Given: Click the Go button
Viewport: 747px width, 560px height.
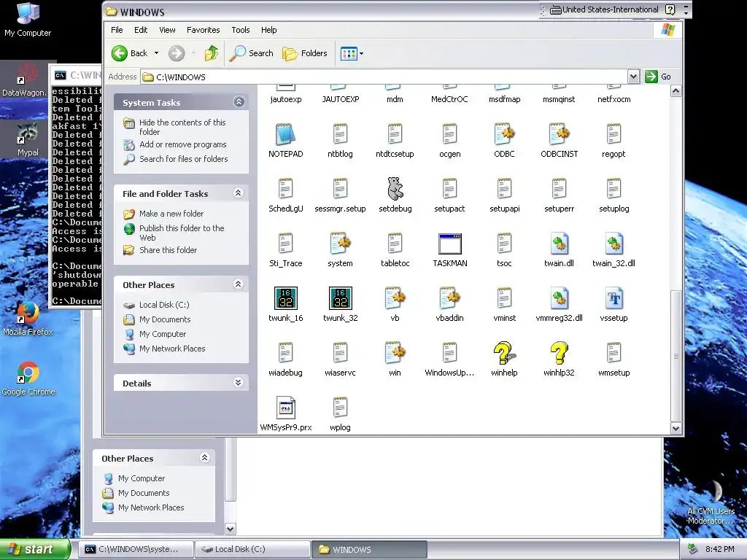Looking at the screenshot, I should [659, 77].
